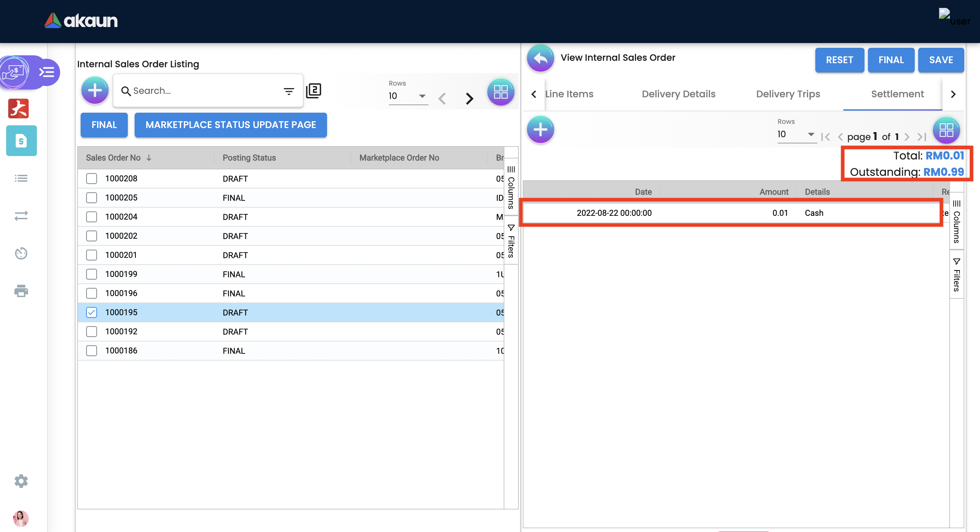Image resolution: width=980 pixels, height=532 pixels.
Task: Uncheck the checkbox for order 1000195
Action: coord(91,312)
